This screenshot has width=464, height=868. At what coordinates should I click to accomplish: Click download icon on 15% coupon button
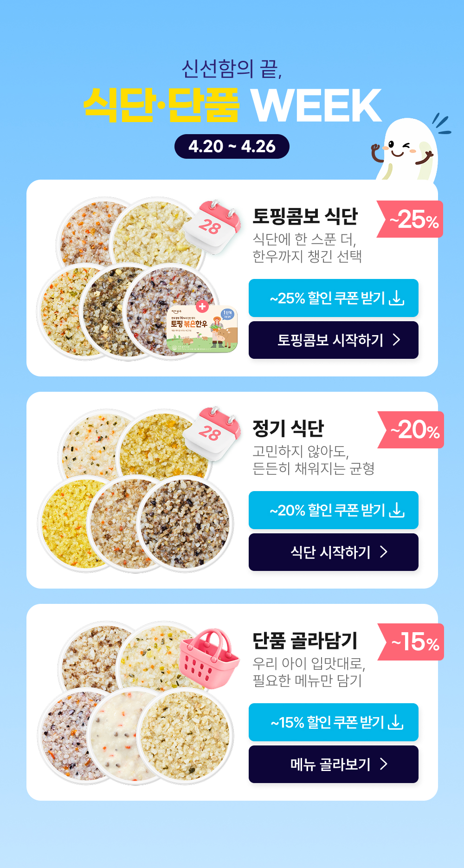(x=396, y=722)
